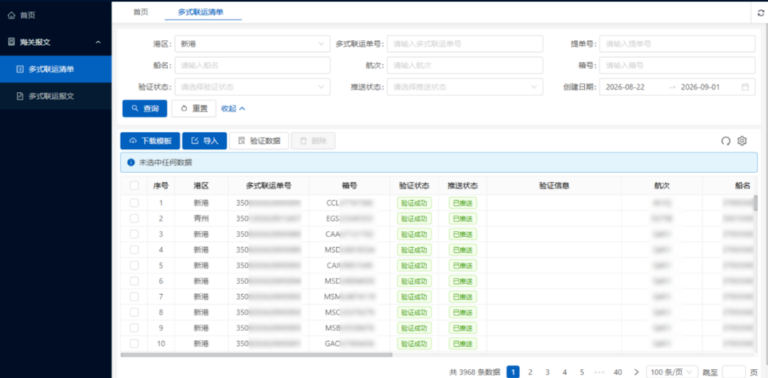
Task: Go to page 3
Action: coord(548,372)
